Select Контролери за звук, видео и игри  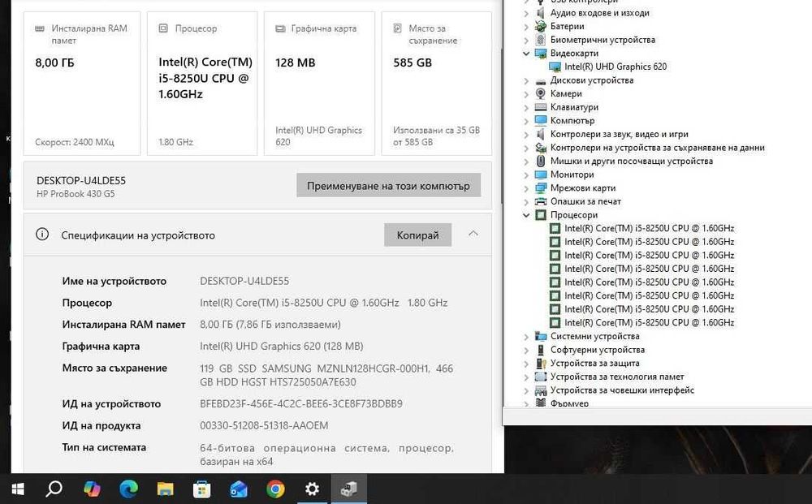tap(619, 134)
